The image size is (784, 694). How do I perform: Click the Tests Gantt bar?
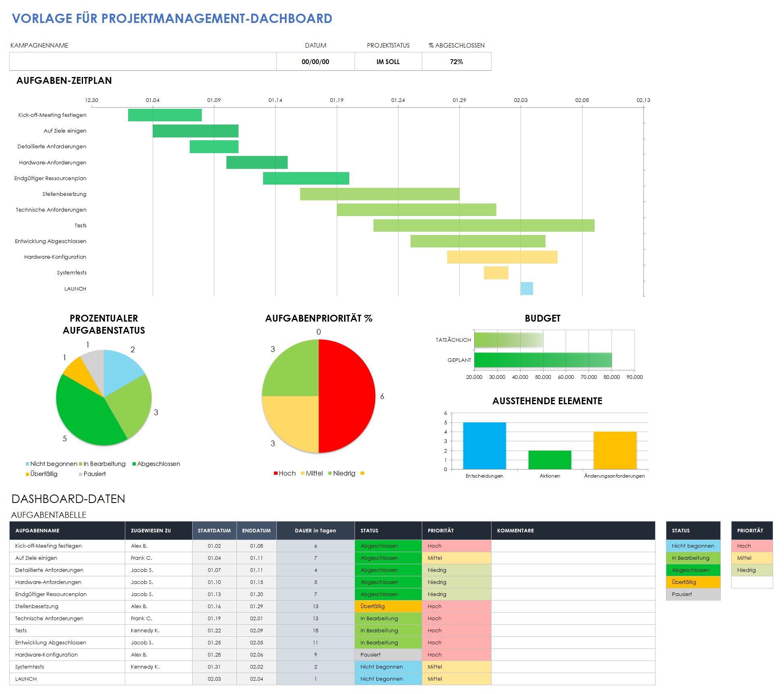click(x=484, y=225)
